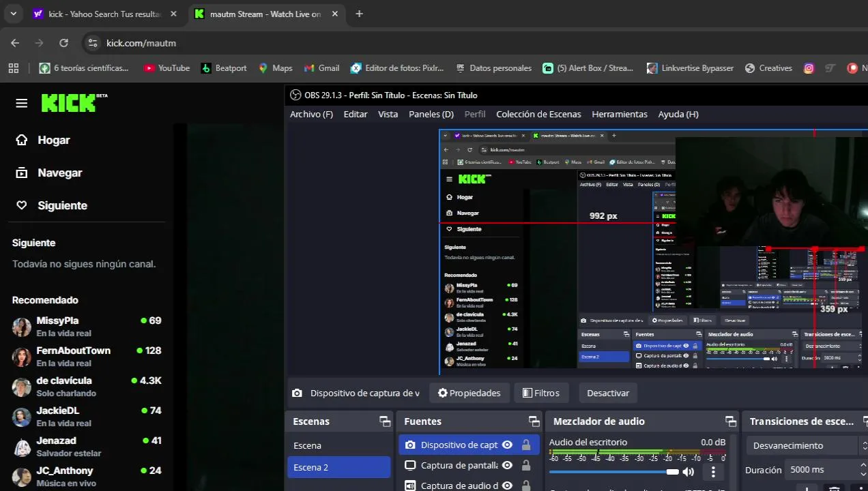Open browser tab search chevron
This screenshot has width=868, height=491.
pyautogui.click(x=13, y=14)
